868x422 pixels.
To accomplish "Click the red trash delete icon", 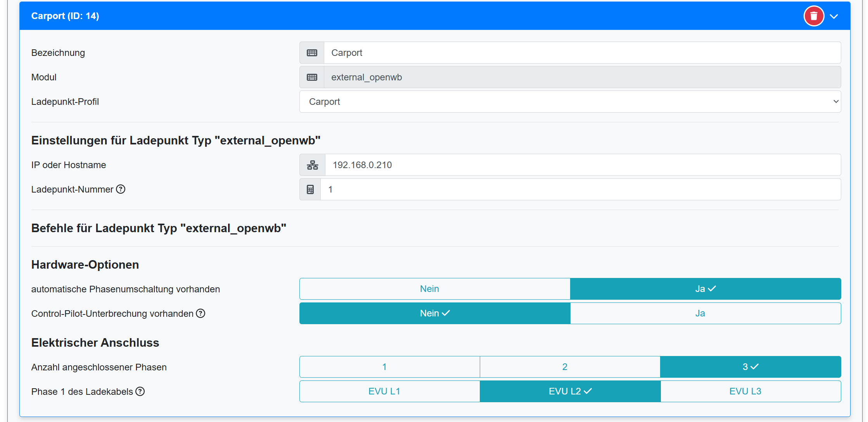I will coord(813,16).
